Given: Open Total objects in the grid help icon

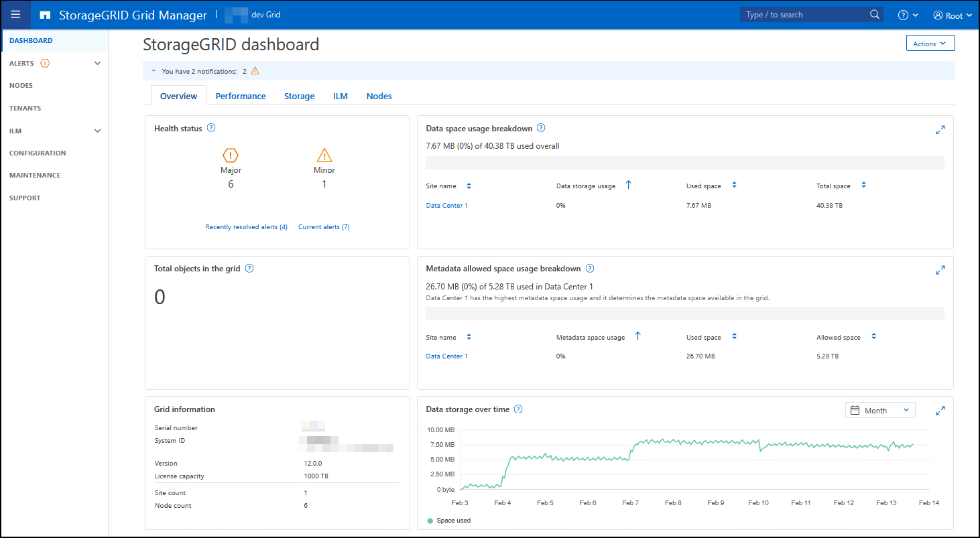Looking at the screenshot, I should point(249,269).
